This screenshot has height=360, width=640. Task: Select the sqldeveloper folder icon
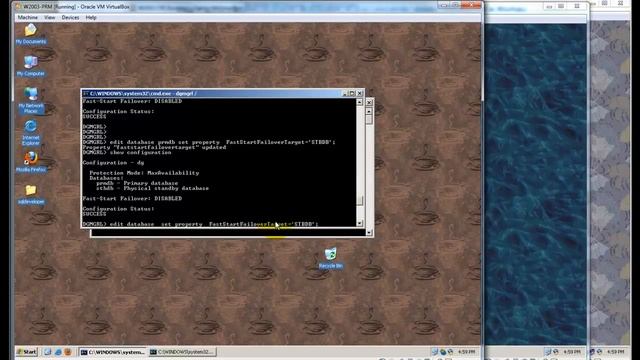click(x=31, y=194)
